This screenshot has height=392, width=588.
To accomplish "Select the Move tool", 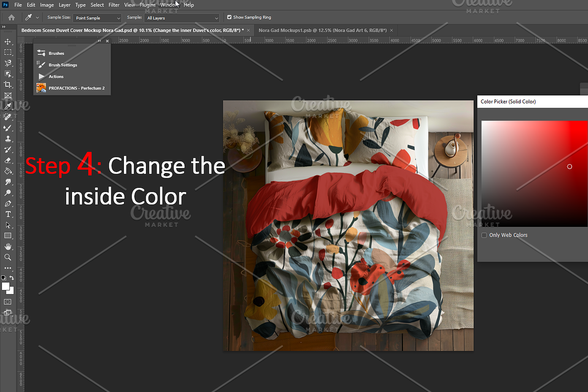I will [x=8, y=42].
